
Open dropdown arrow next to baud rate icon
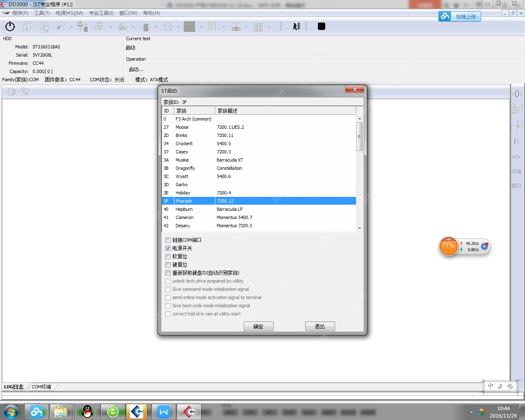pos(111,27)
